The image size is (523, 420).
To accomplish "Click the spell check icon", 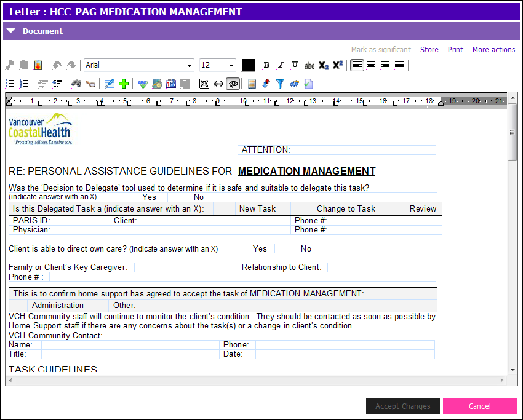I will pyautogui.click(x=142, y=84).
